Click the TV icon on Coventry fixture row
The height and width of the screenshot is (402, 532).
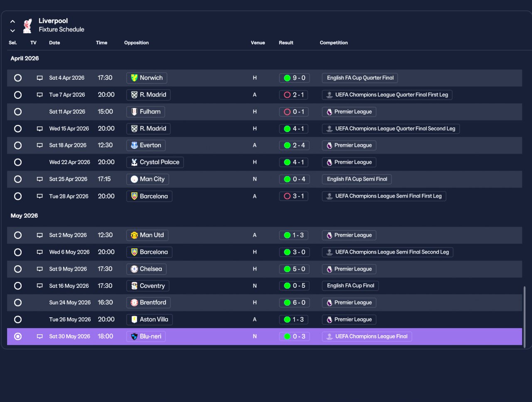(40, 286)
